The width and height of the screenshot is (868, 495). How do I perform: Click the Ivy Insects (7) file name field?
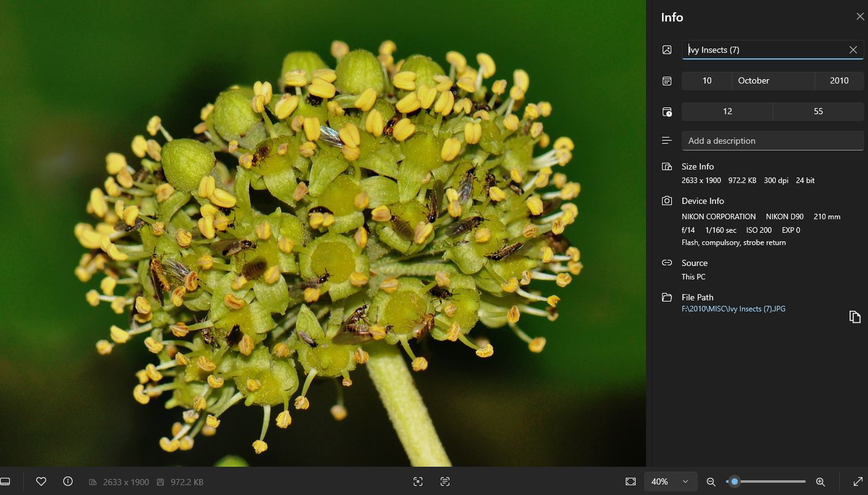762,50
